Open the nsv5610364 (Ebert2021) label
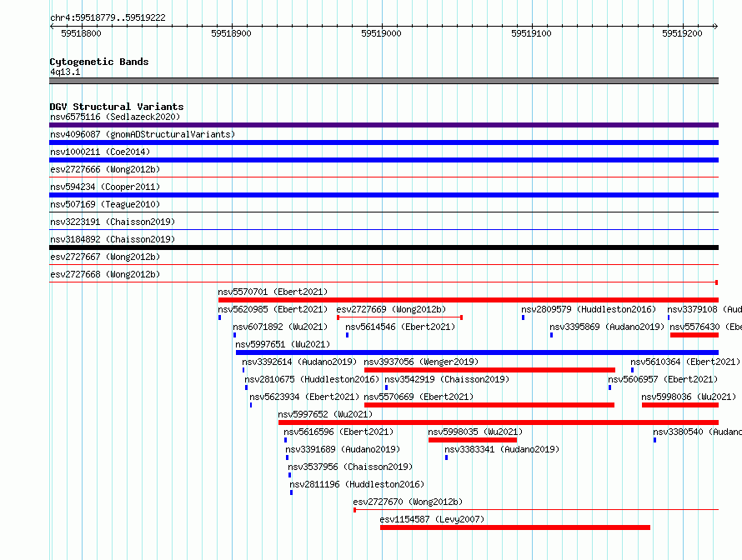 tap(685, 362)
